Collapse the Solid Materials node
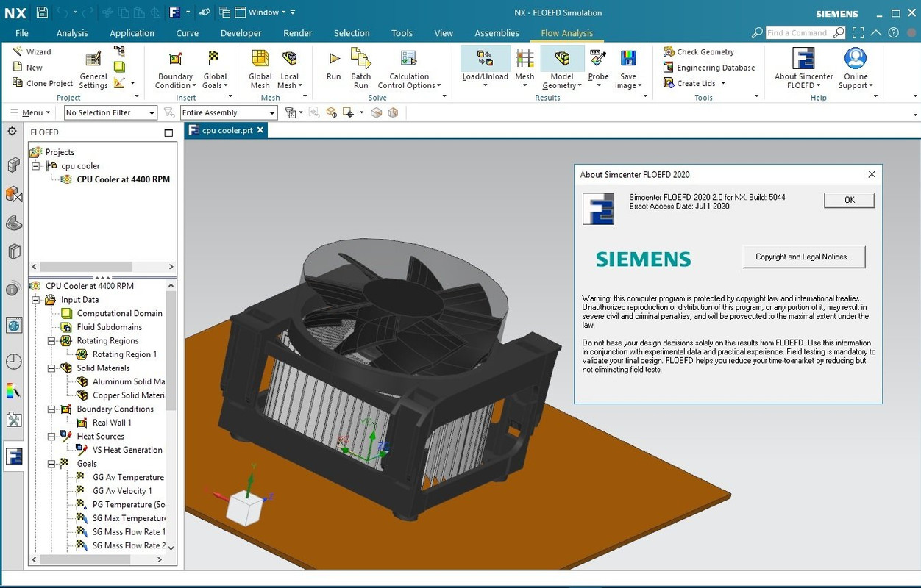 51,368
